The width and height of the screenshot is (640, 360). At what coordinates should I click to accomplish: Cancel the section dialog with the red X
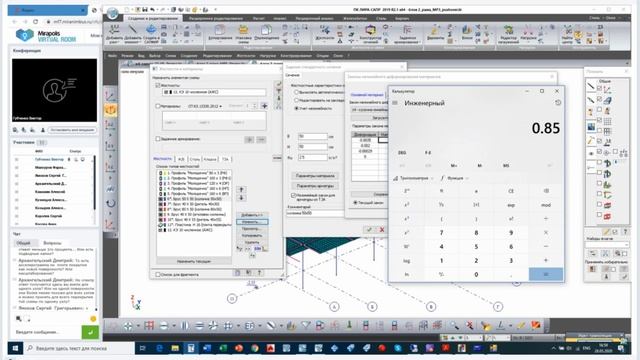point(382,229)
